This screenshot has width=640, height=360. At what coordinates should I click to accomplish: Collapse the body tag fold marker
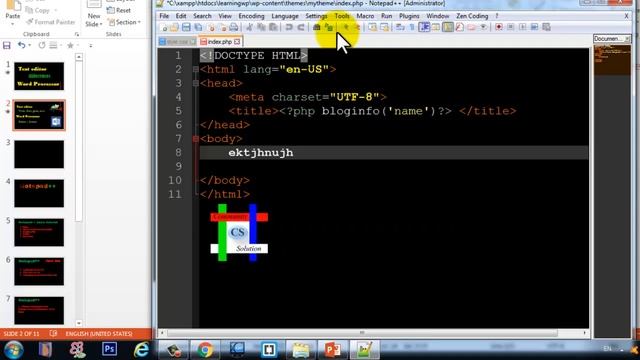pos(196,139)
